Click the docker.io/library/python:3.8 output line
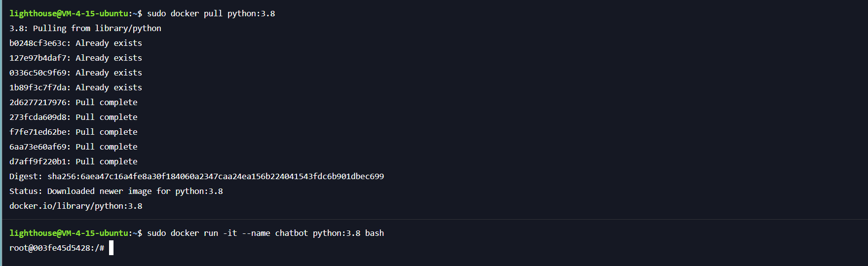 [x=76, y=206]
